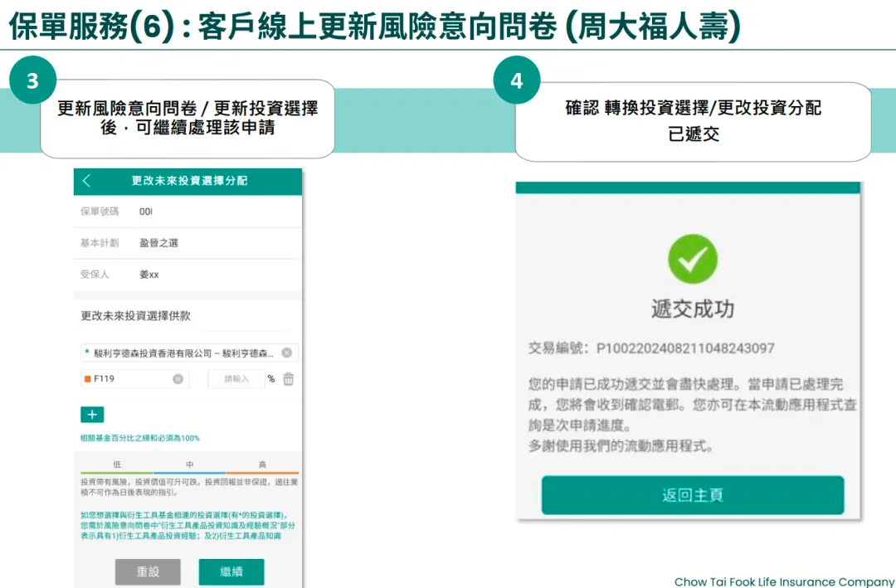Click the green derivative fund notice text

click(x=188, y=526)
